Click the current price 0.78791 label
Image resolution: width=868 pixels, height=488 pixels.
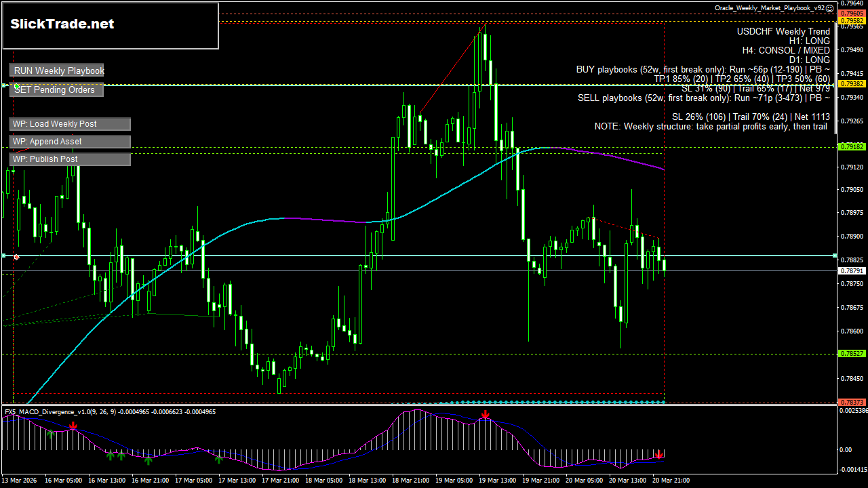point(852,271)
